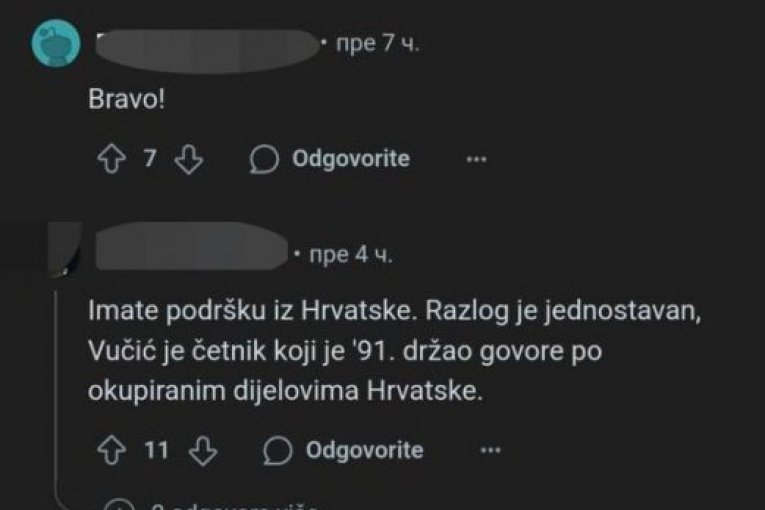Click "Odgovorite" under the Bravo comment
Viewport: 765px width, 510px height.
tap(351, 159)
